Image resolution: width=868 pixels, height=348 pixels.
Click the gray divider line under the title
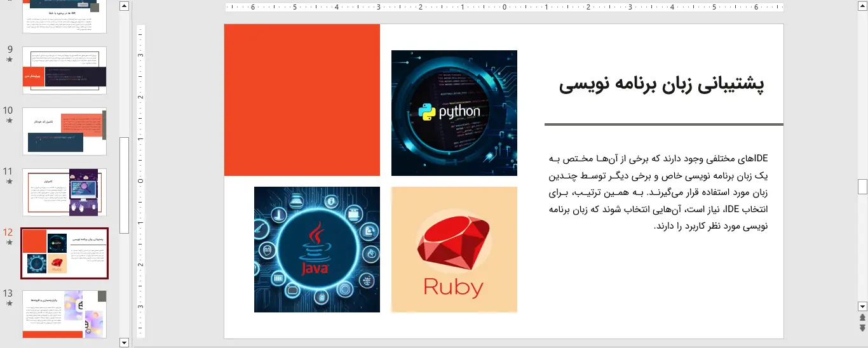[664, 124]
